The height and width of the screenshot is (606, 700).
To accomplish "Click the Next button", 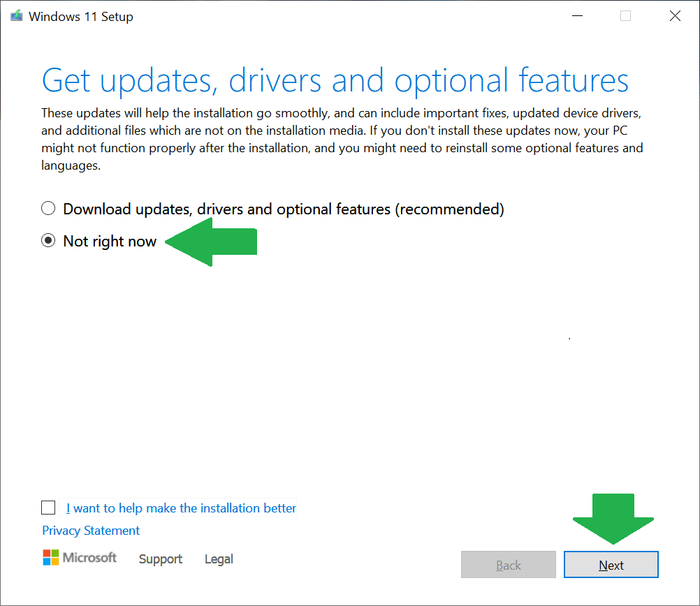I will click(611, 565).
